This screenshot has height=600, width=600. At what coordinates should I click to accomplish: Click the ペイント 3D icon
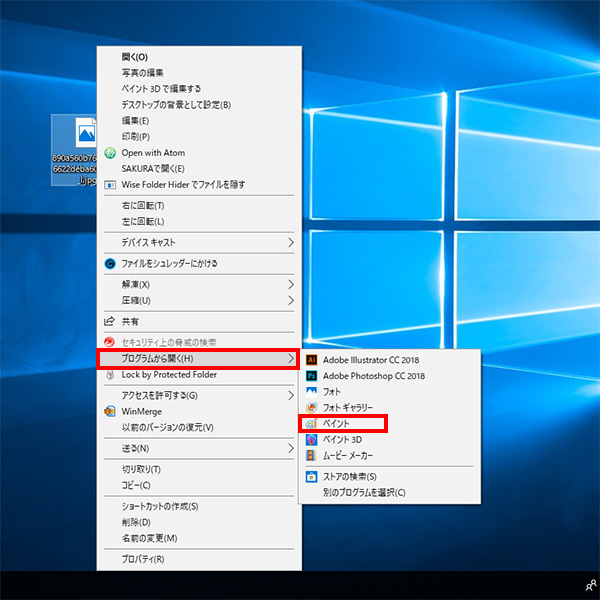click(311, 439)
